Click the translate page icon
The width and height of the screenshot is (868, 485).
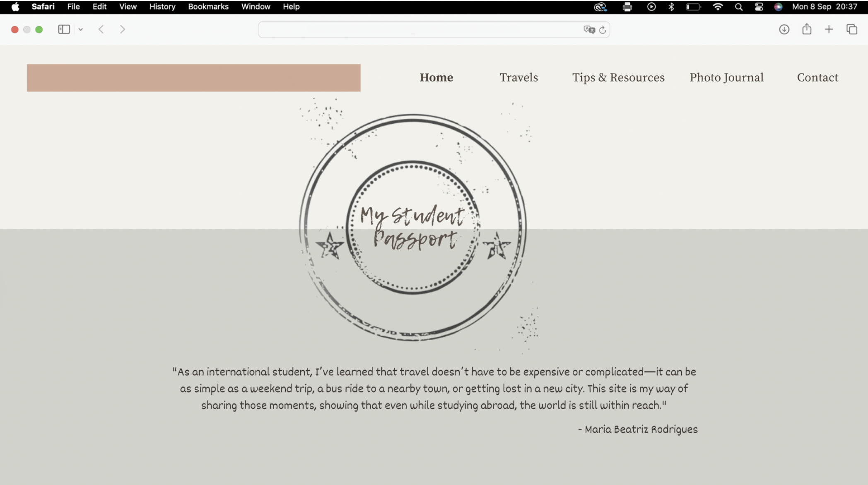click(x=589, y=29)
